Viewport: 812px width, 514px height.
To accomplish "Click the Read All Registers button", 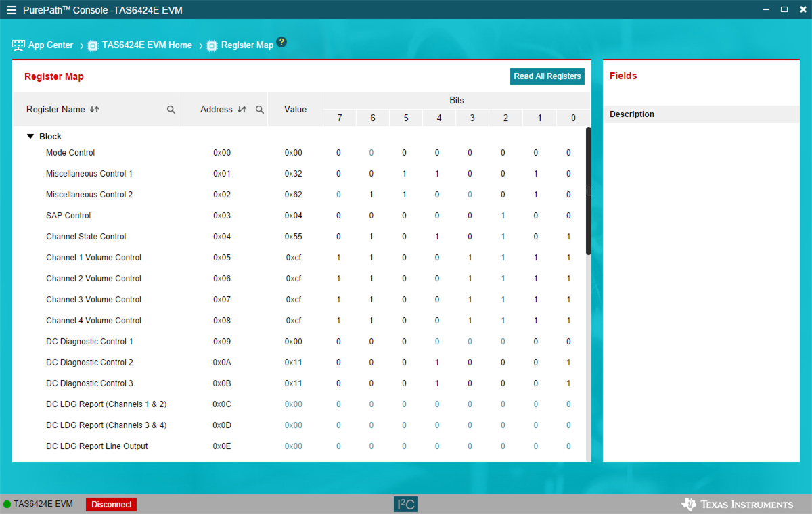I will [x=547, y=76].
